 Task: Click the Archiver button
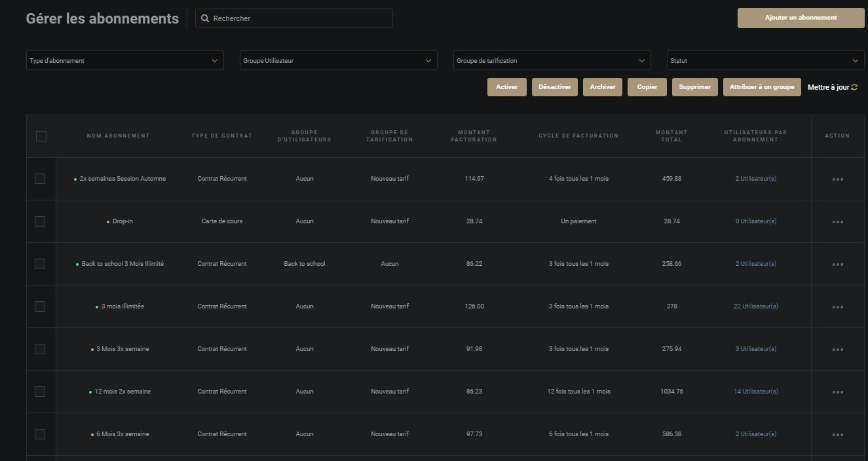(x=602, y=87)
